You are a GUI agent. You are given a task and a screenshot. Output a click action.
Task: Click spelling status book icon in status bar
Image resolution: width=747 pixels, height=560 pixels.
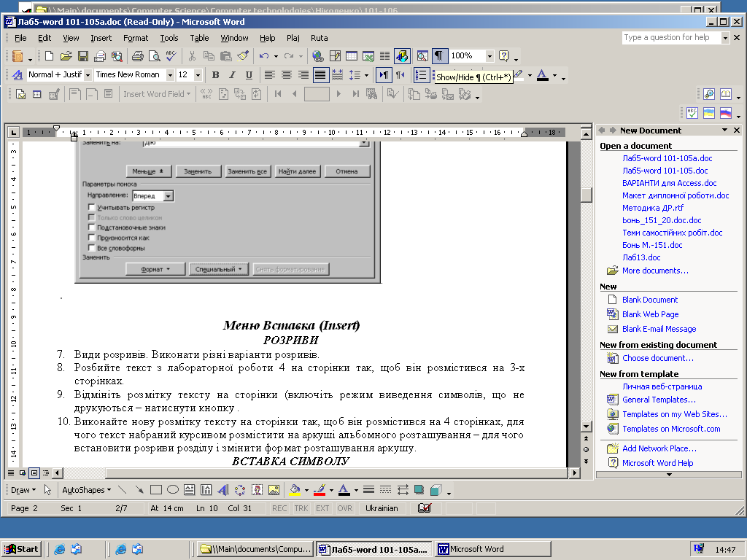click(x=424, y=508)
